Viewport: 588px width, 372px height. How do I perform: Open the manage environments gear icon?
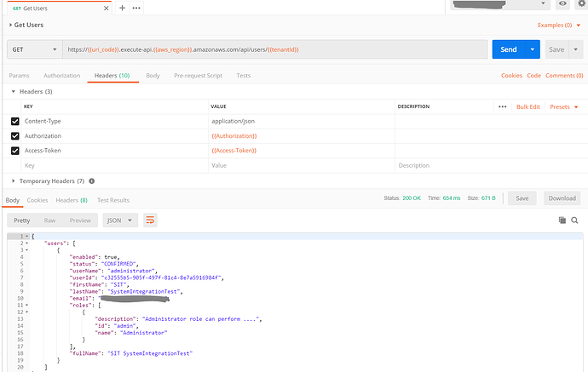coord(582,3)
